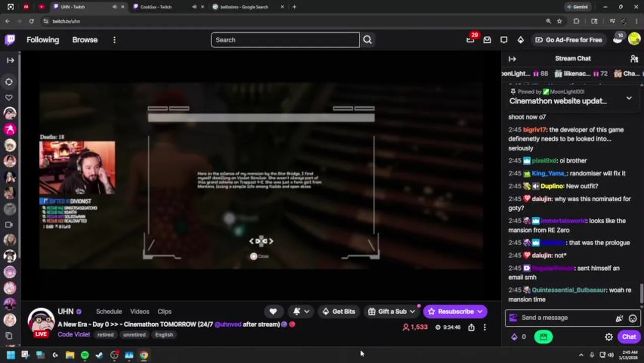Image resolution: width=644 pixels, height=363 pixels.
Task: Select the 'retired' stream tag
Action: coord(105,335)
